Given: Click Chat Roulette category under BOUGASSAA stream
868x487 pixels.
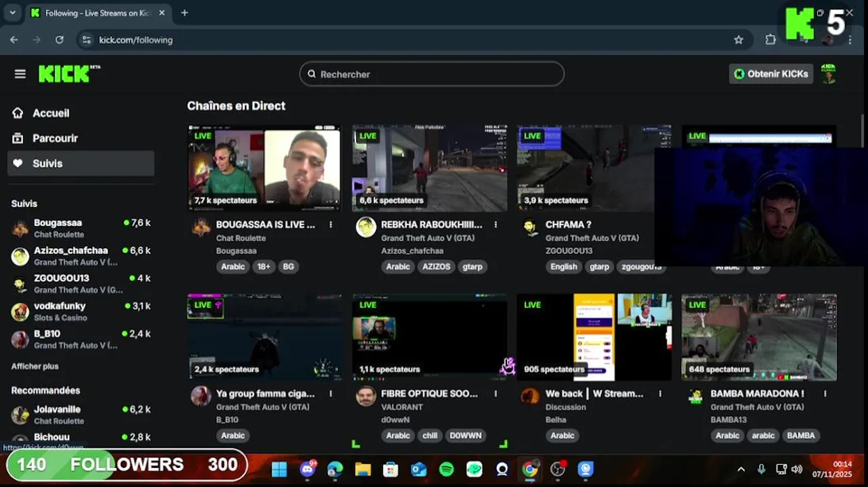Looking at the screenshot, I should tap(241, 238).
